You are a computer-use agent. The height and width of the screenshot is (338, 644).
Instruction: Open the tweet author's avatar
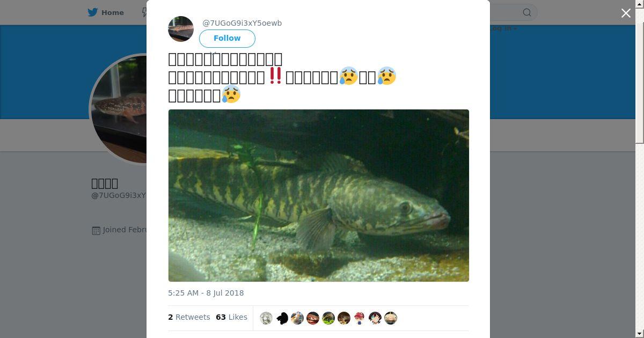click(181, 29)
